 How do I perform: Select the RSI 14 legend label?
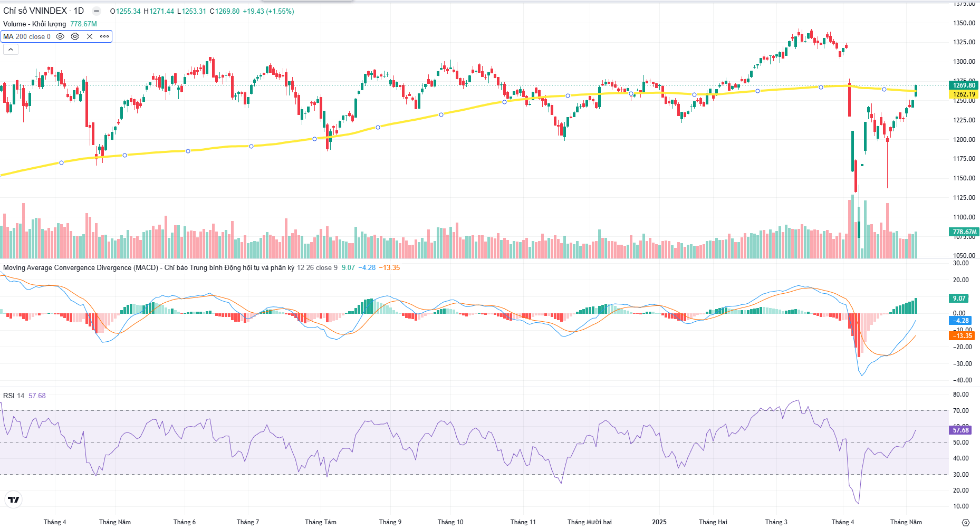pos(14,396)
